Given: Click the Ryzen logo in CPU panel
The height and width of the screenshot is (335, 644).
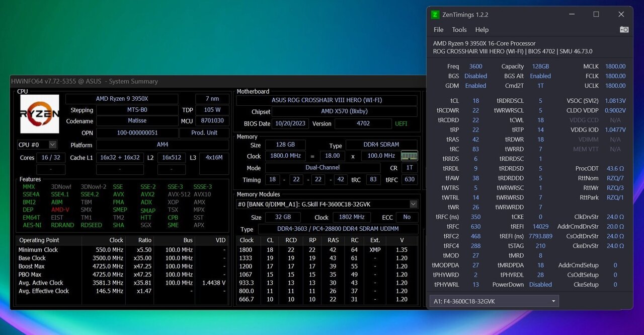Looking at the screenshot, I should click(x=40, y=114).
